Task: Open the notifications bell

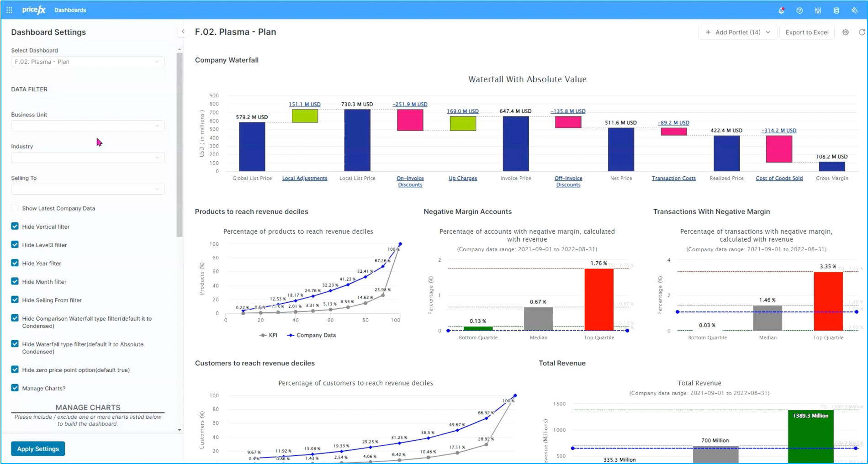Action: pos(781,11)
